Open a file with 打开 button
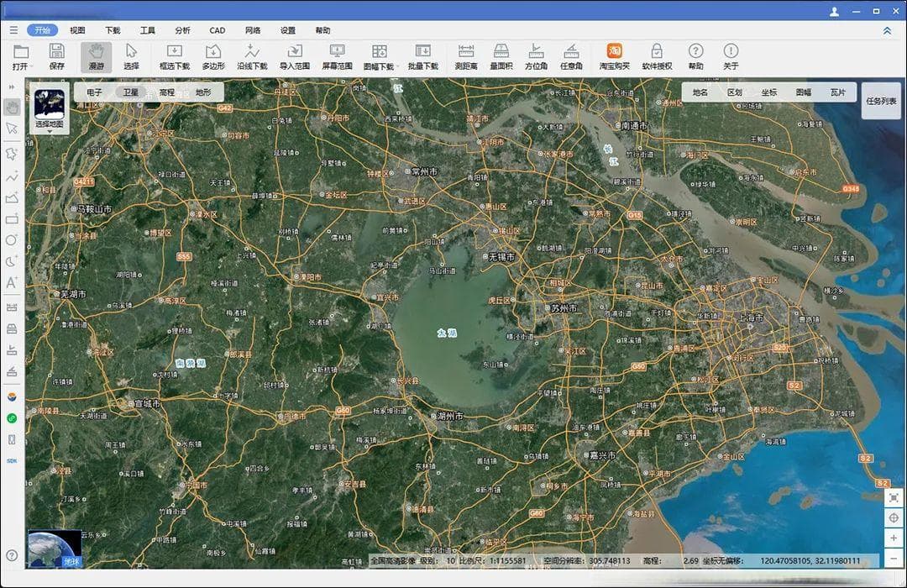907x588 pixels. coord(21,57)
